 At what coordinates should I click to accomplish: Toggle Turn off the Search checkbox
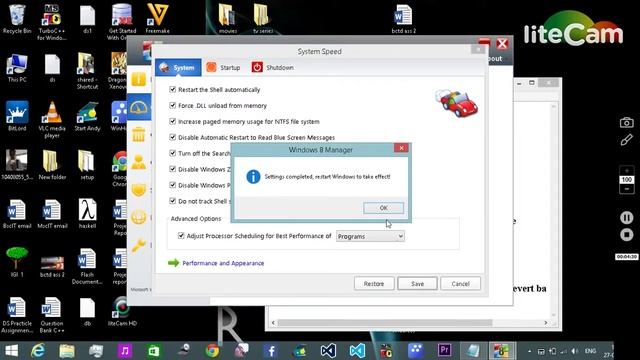173,153
